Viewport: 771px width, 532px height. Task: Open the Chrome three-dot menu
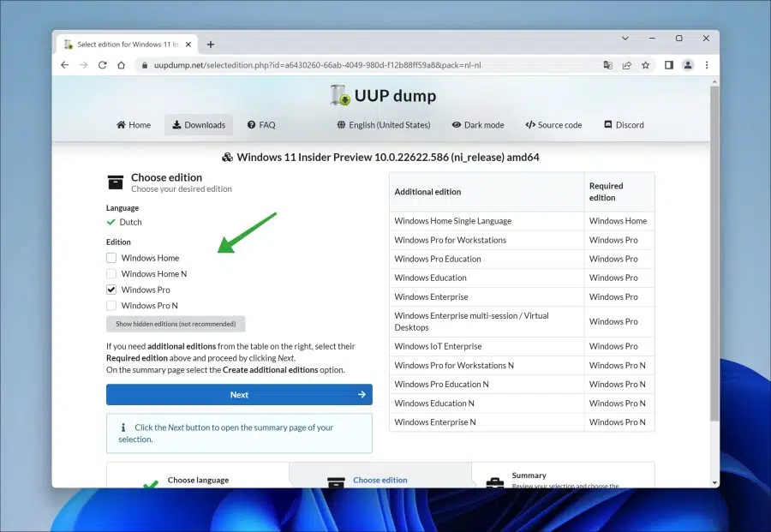coord(707,65)
